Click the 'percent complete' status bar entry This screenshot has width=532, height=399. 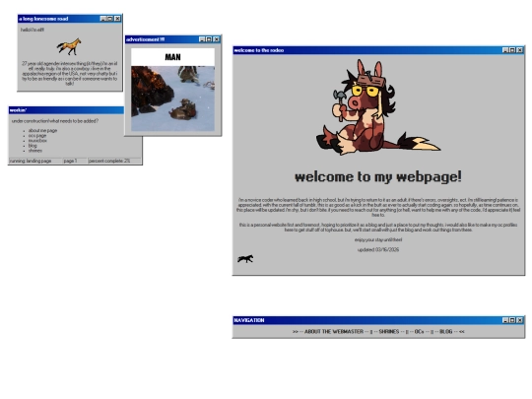coord(114,161)
